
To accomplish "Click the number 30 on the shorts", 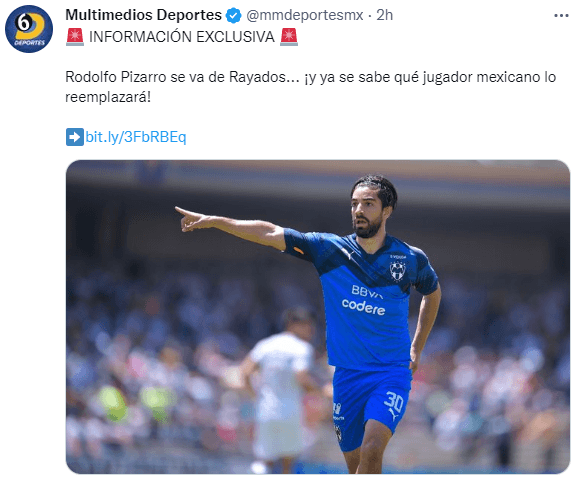I will pos(394,401).
